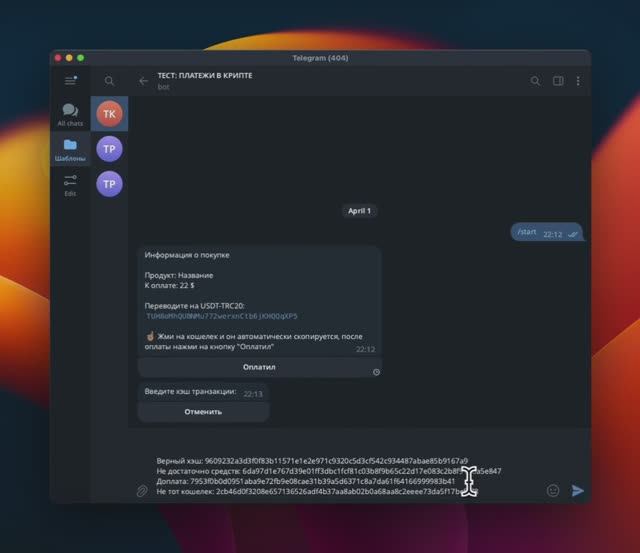The width and height of the screenshot is (640, 553).
Task: Select the All chats folder
Action: (x=70, y=114)
